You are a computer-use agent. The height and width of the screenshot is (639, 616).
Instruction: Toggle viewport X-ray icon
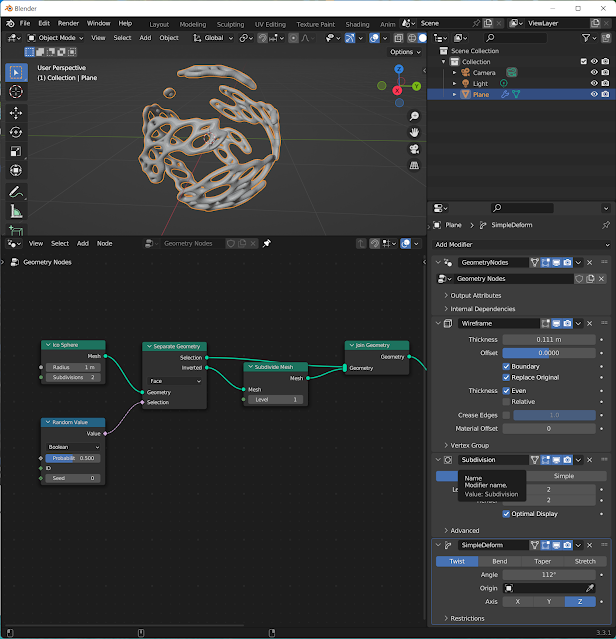pyautogui.click(x=398, y=38)
